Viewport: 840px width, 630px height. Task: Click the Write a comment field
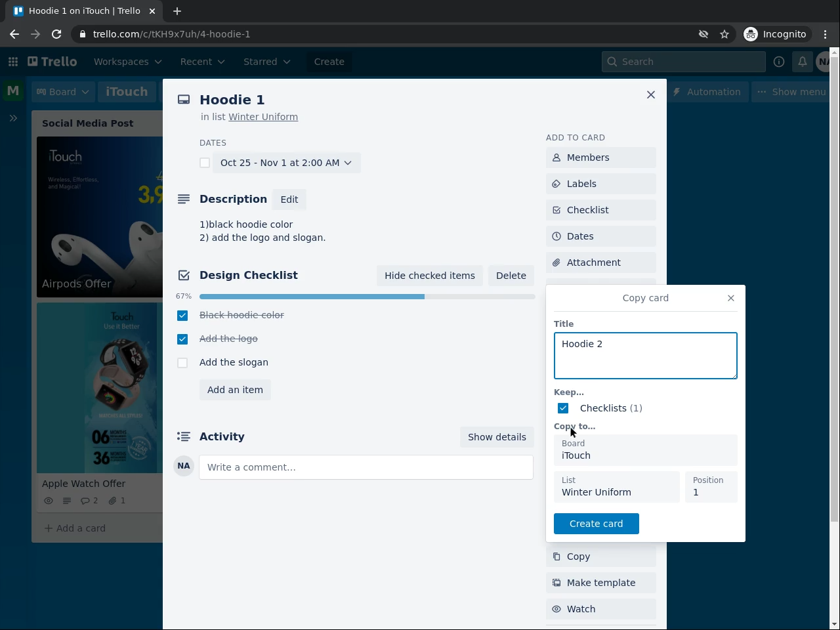click(x=366, y=467)
